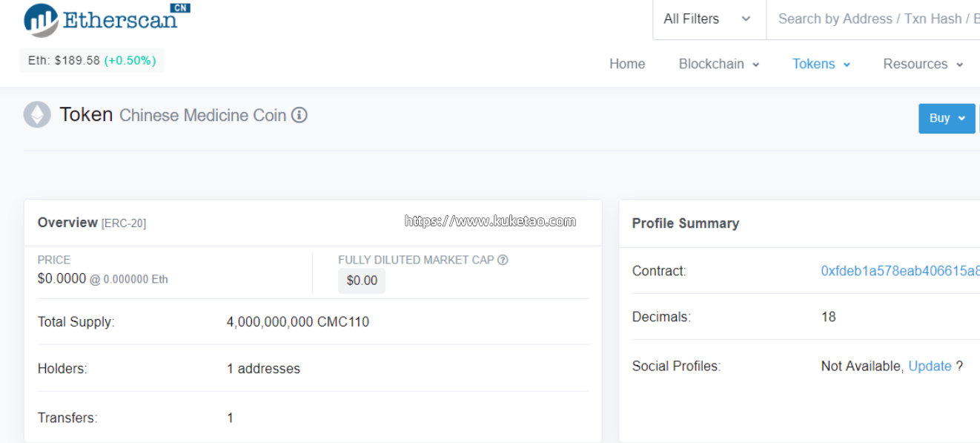Click the market cap help icon

(503, 260)
